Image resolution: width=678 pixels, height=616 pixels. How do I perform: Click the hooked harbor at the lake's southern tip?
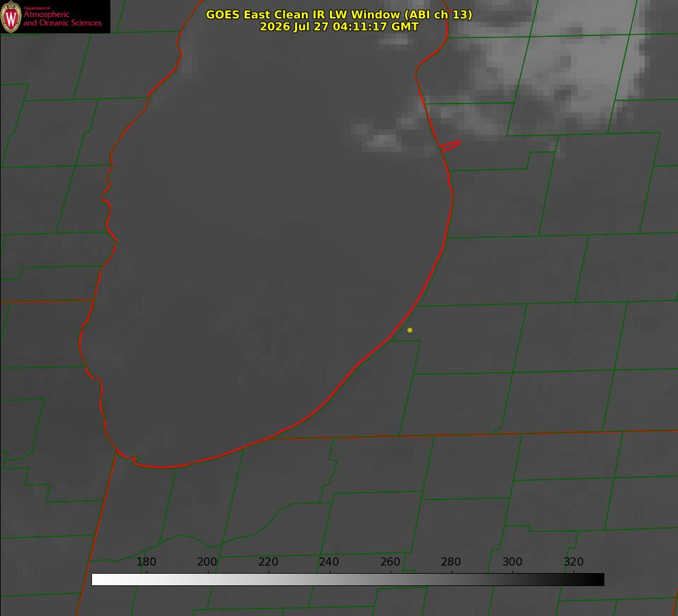point(129,457)
